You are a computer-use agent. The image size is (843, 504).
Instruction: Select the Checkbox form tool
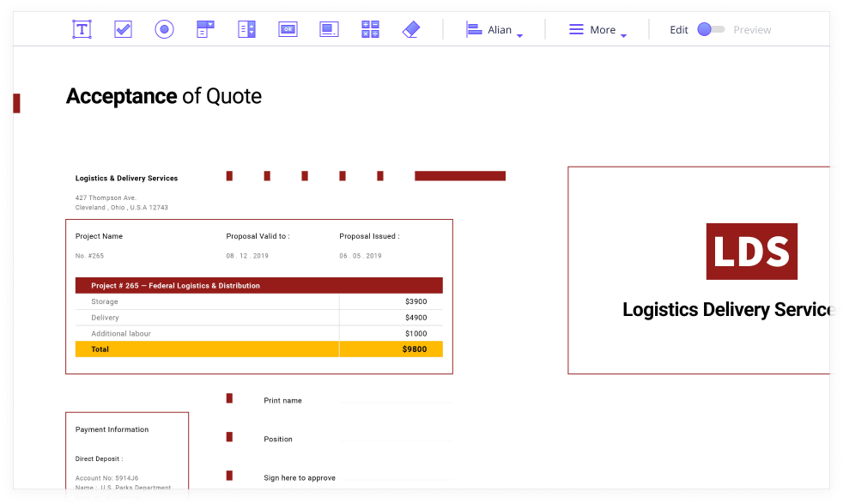click(123, 29)
